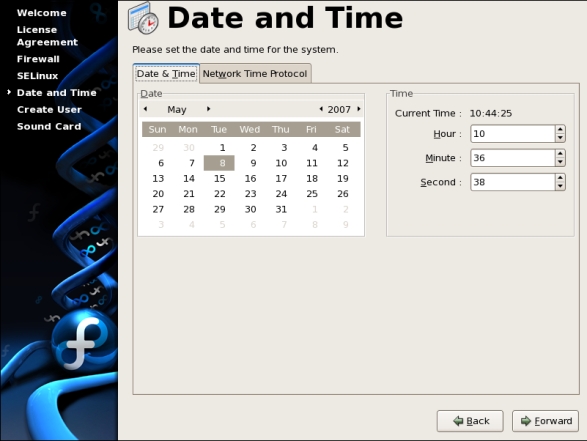Pick May 18 on the calendar
The image size is (587, 441).
tap(312, 179)
